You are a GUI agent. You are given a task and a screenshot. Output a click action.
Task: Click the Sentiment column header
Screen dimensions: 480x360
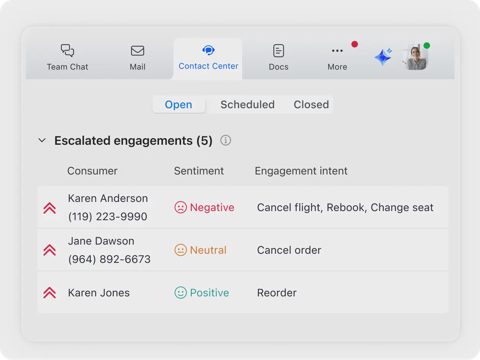click(x=199, y=171)
